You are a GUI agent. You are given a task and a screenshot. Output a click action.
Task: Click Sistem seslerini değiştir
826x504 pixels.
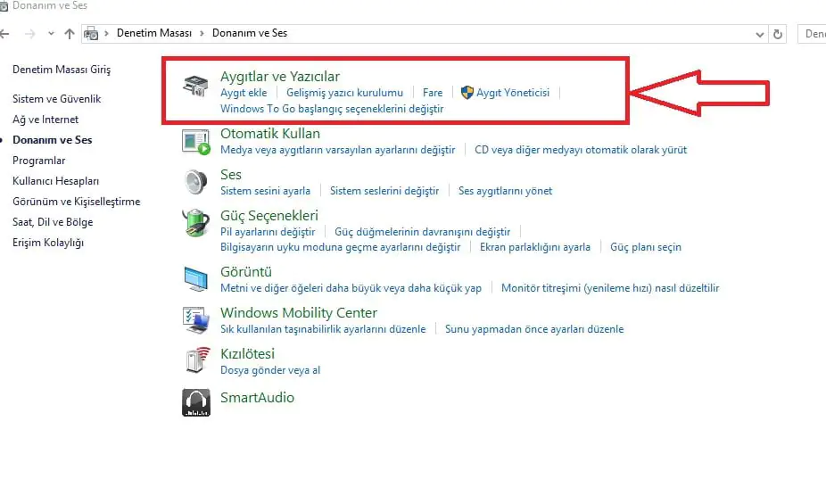[x=384, y=191]
